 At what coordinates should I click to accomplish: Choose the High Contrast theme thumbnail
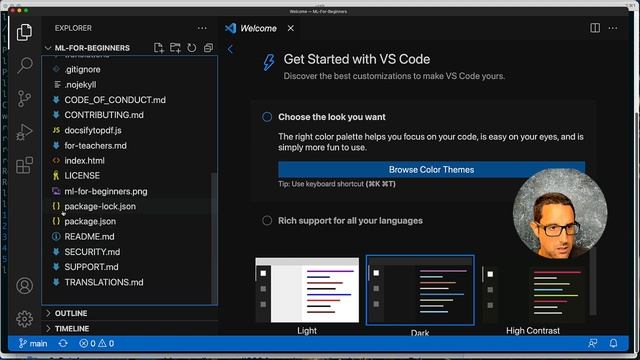pyautogui.click(x=533, y=293)
